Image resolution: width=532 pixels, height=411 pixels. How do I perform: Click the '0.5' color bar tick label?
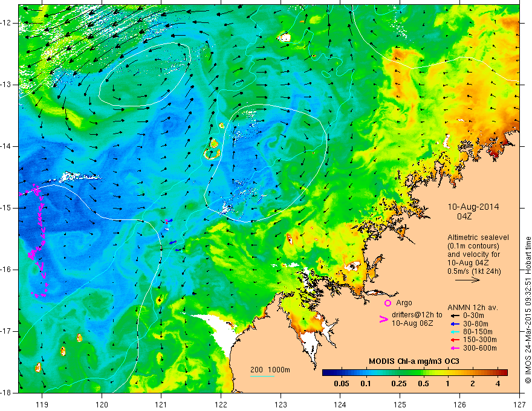423,384
